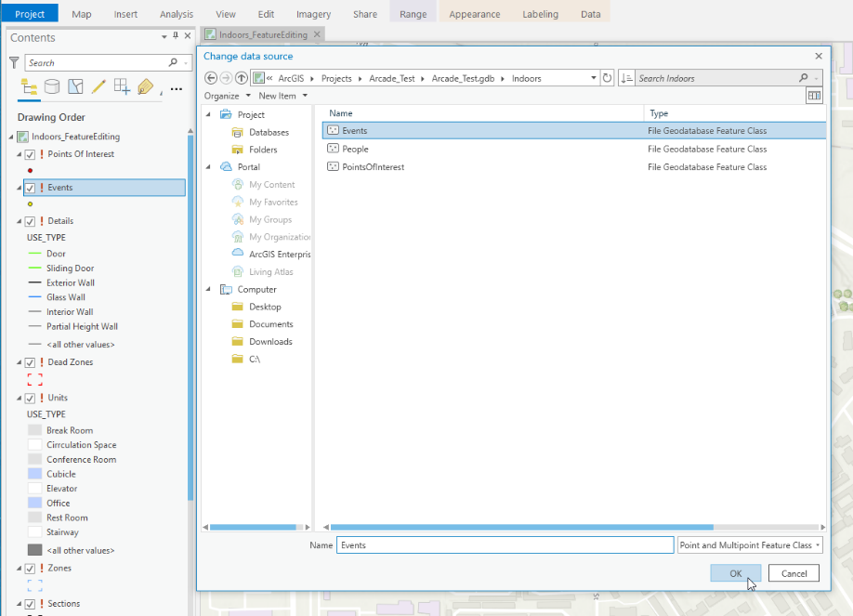Select the List By Snapping icon

[122, 87]
